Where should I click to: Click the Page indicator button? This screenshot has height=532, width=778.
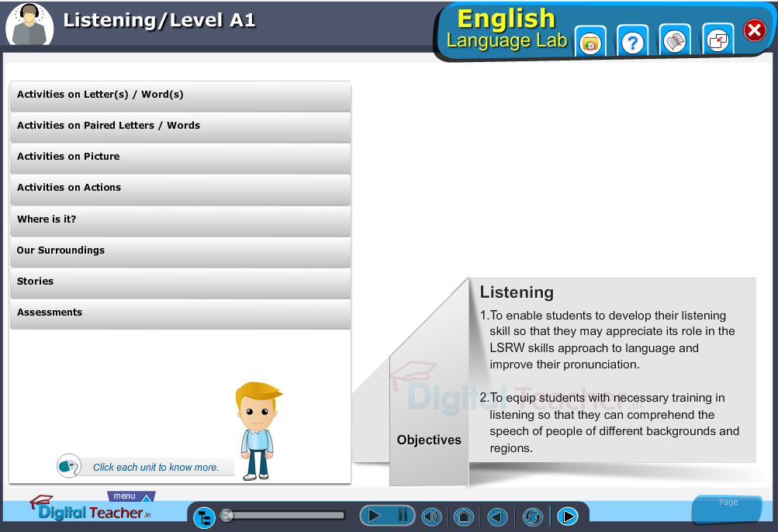pos(728,507)
